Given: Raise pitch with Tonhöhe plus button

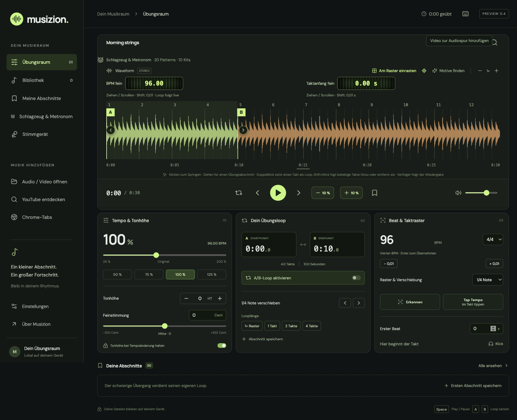Looking at the screenshot, I should coord(220,298).
